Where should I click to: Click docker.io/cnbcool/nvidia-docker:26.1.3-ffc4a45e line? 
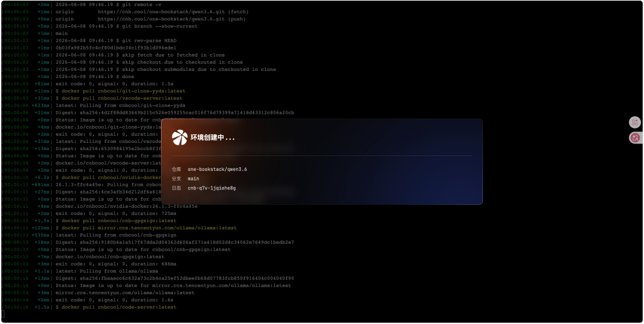(x=126, y=206)
